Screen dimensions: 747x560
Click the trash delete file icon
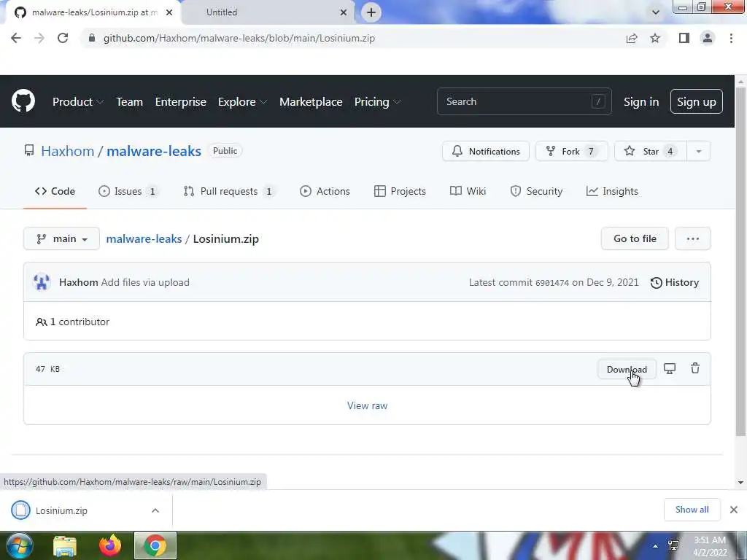click(x=695, y=368)
